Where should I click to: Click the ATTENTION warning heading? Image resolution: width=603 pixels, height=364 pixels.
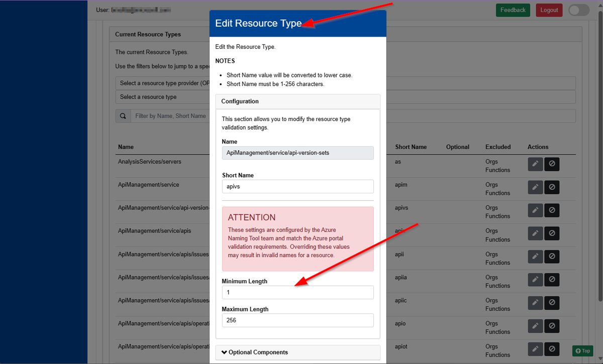252,217
